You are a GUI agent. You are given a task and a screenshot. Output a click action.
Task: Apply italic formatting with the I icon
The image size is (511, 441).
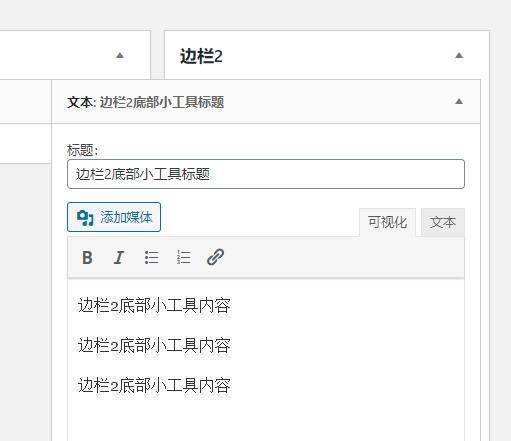[x=119, y=257]
